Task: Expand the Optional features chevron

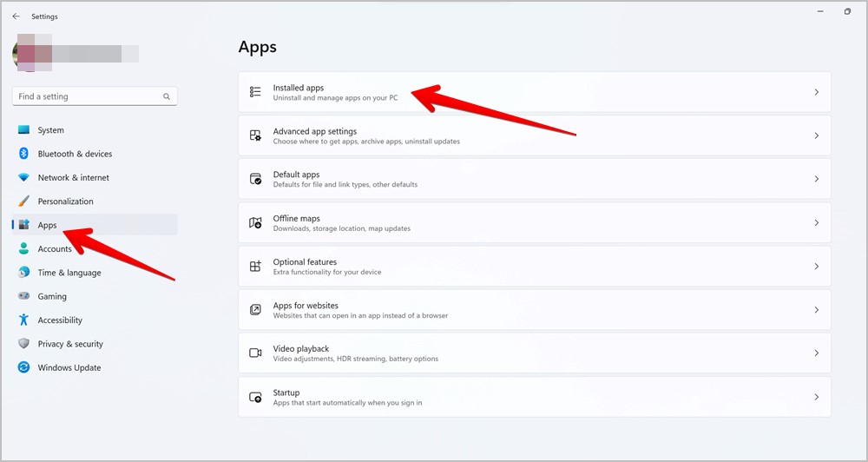Action: tap(817, 267)
